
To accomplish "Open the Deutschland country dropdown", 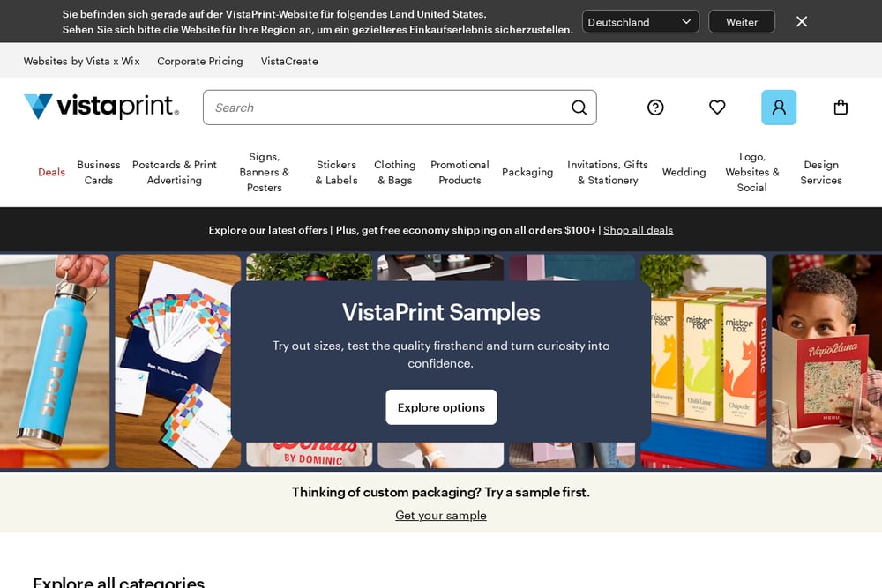I will point(640,22).
